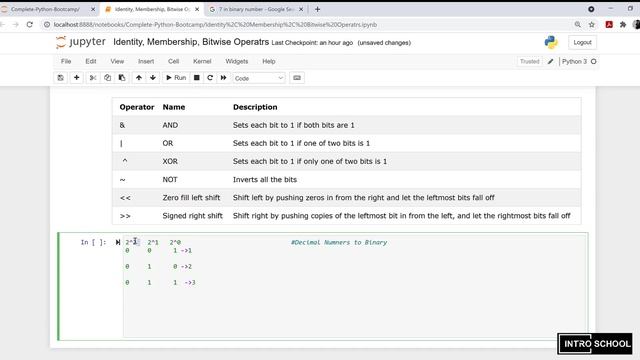The image size is (640, 360).
Task: Open the Cell menu
Action: click(x=173, y=61)
